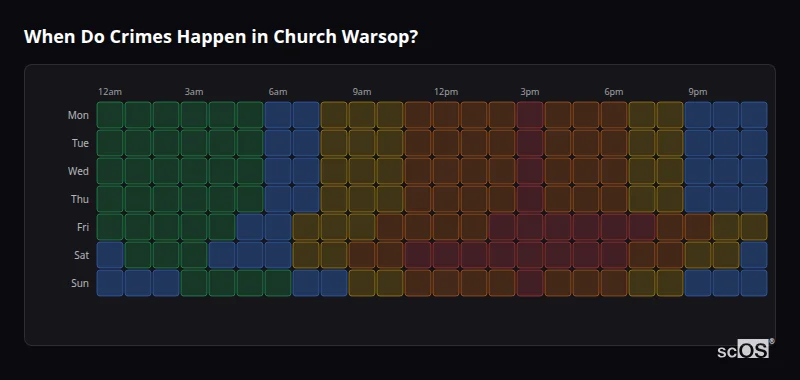Click the '9pm' hour label

coord(697,92)
